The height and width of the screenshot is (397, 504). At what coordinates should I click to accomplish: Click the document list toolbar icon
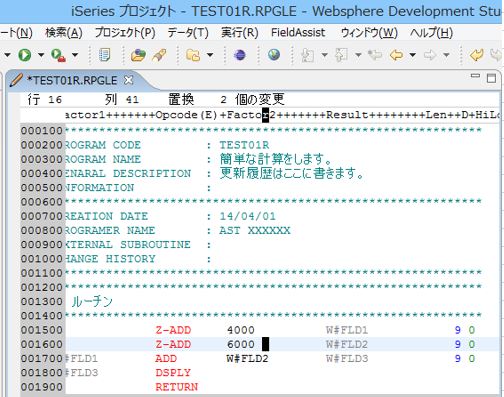coord(104,55)
